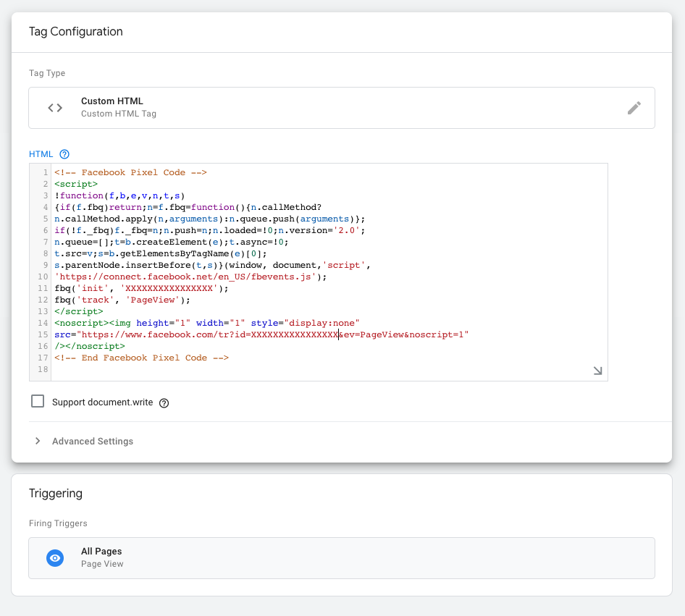Click the s.parentNode.insertBefore line 9
This screenshot has height=616, width=685.
click(x=212, y=266)
